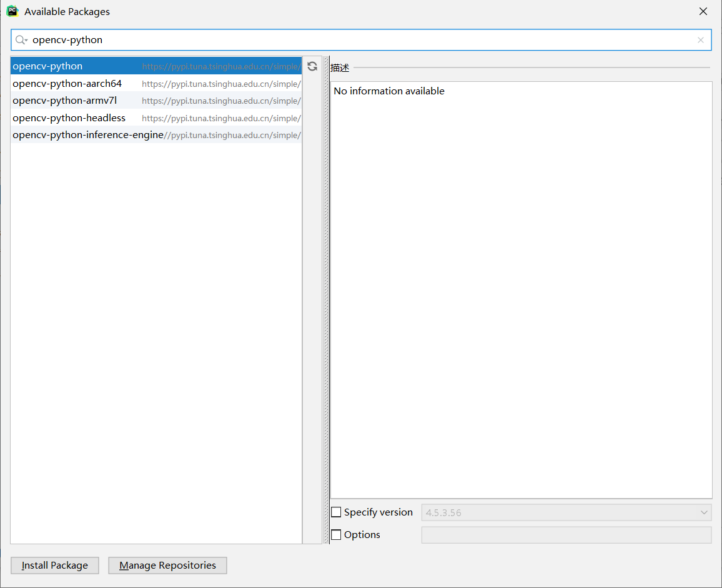Select the opencv-python-inference-engine package

pyautogui.click(x=156, y=135)
